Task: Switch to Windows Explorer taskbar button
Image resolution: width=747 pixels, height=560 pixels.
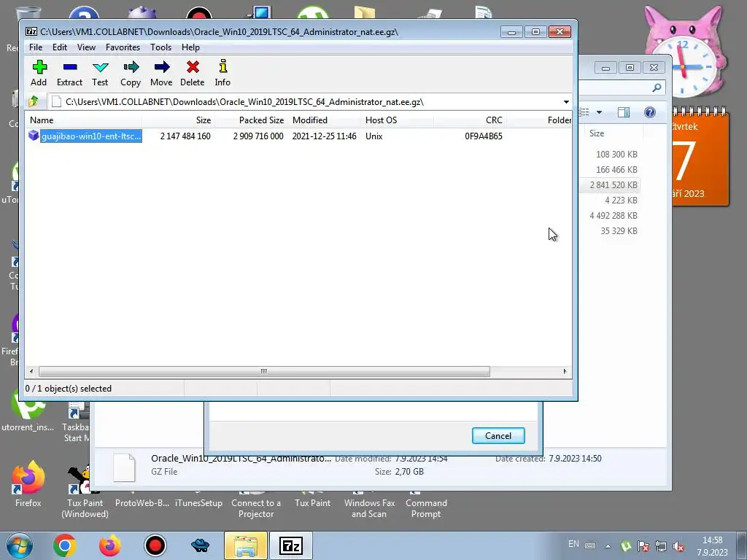Action: (246, 545)
